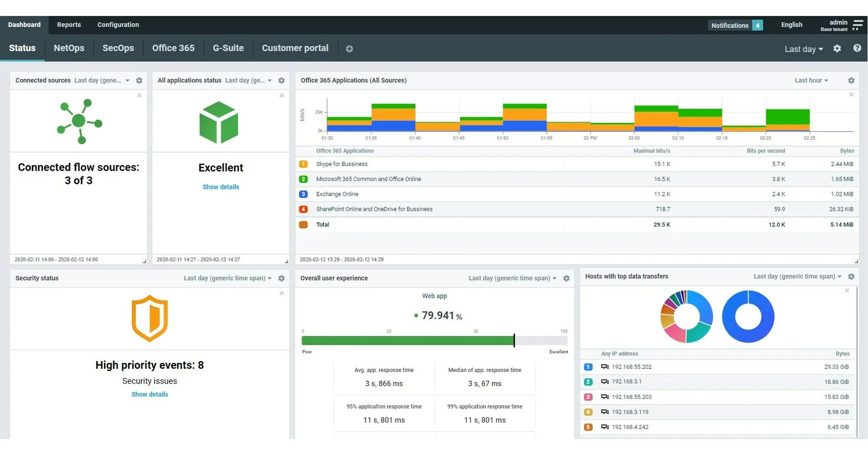Open Security status time span dropdown
This screenshot has width=868, height=455.
[x=228, y=278]
